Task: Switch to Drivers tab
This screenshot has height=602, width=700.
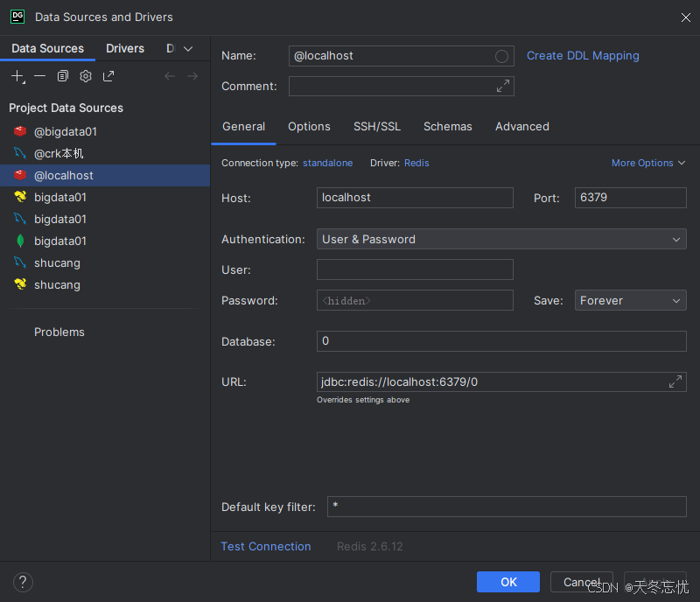Action: click(125, 48)
